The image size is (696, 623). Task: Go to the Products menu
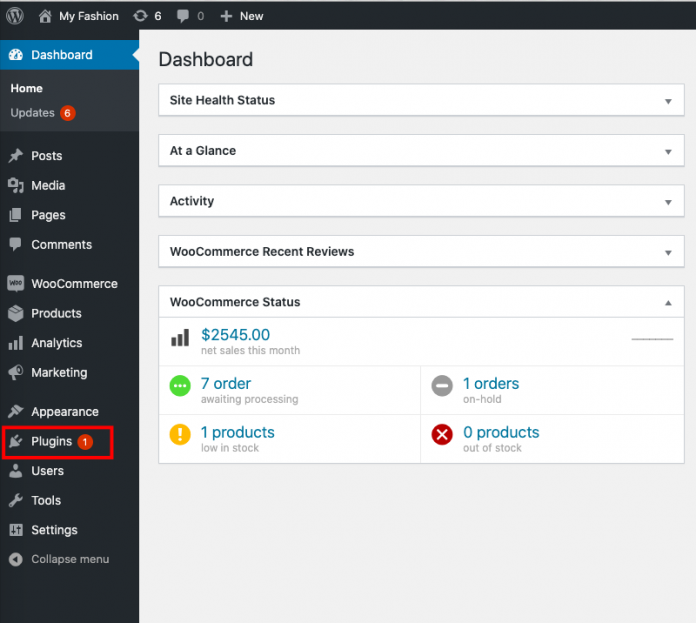point(56,313)
